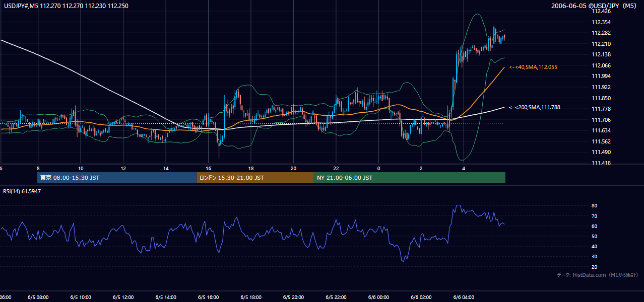Click RSI scale value 70
644x302 pixels.
pos(594,216)
